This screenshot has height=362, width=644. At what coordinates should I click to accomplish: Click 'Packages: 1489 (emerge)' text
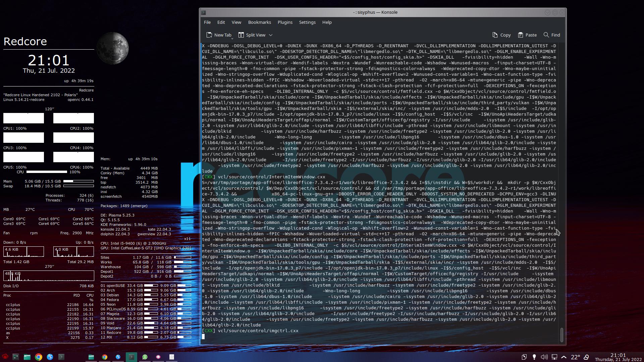click(124, 206)
